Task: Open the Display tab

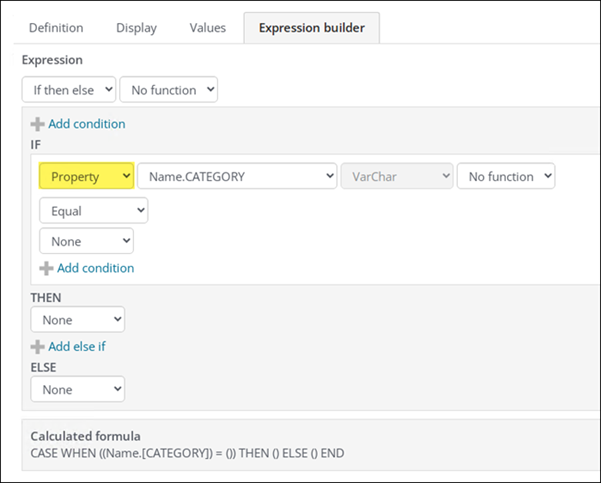Action: (x=137, y=28)
